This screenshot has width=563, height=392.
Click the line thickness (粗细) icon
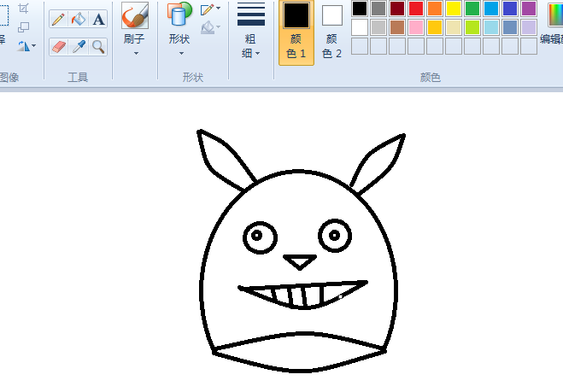251,15
